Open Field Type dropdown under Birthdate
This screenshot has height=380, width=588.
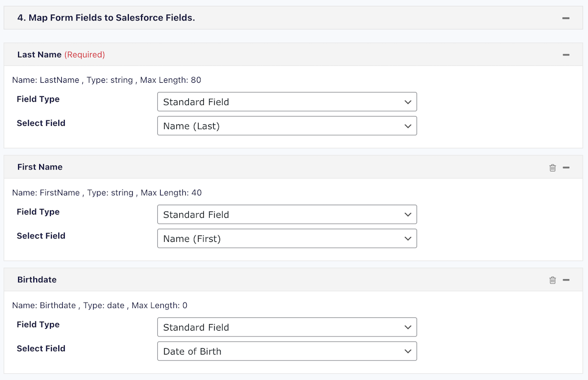click(x=287, y=327)
